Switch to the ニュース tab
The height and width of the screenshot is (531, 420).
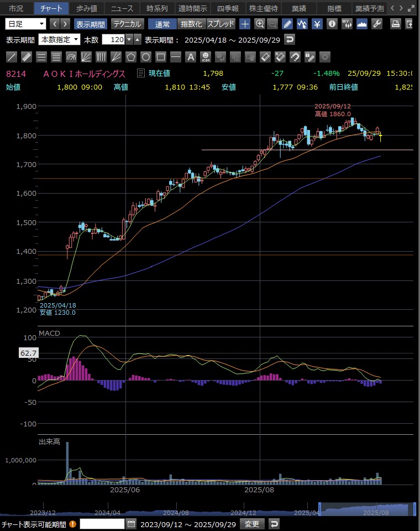(x=121, y=8)
